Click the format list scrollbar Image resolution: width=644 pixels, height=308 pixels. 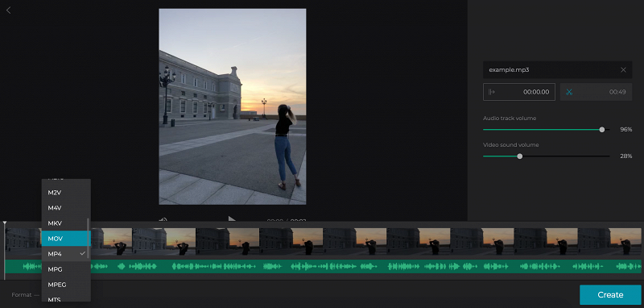(x=89, y=238)
